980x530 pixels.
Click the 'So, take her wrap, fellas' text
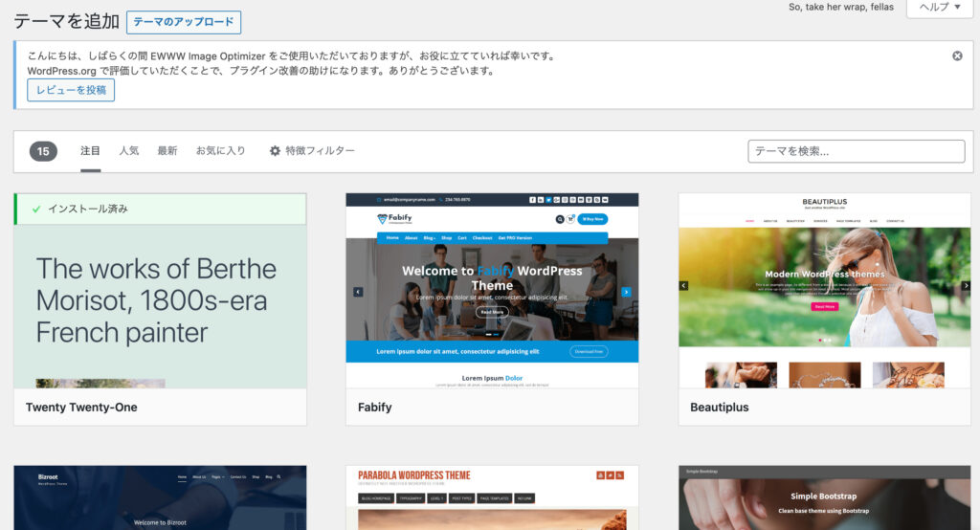pyautogui.click(x=840, y=7)
